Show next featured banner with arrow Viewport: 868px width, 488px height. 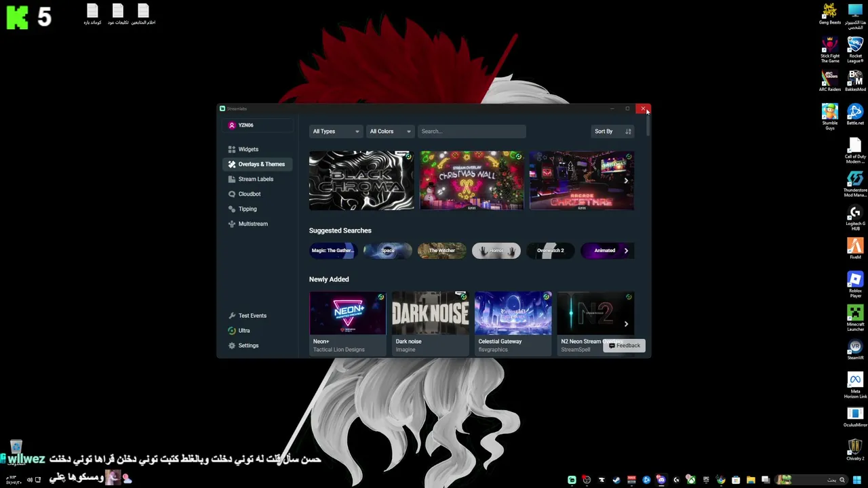[626, 181]
